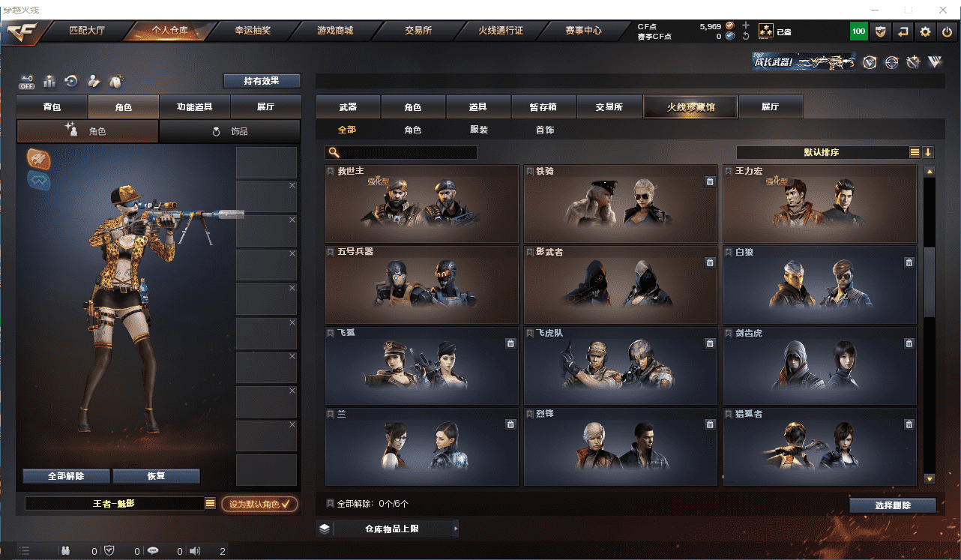The height and width of the screenshot is (560, 961).
Task: Open 游戏商城 top menu
Action: pyautogui.click(x=334, y=31)
